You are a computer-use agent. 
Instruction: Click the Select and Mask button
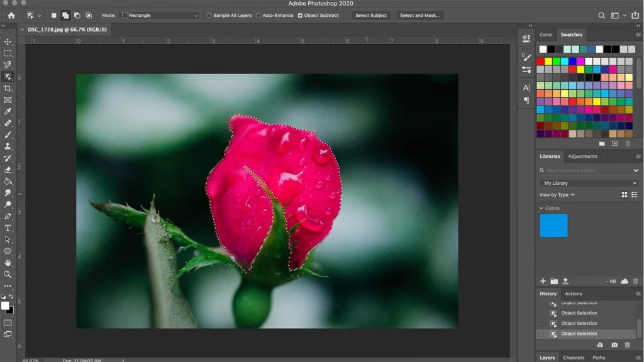coord(419,15)
